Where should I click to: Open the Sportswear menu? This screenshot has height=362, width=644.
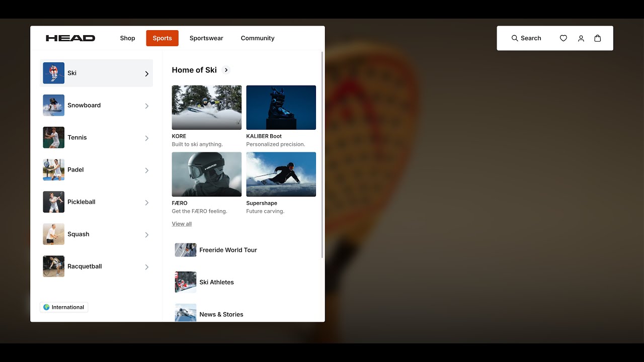click(206, 38)
